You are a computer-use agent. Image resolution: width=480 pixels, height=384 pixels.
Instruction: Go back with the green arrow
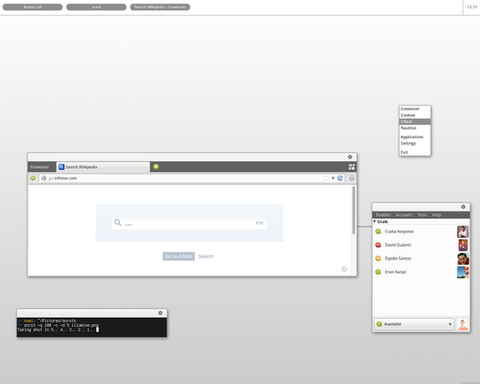(x=33, y=178)
